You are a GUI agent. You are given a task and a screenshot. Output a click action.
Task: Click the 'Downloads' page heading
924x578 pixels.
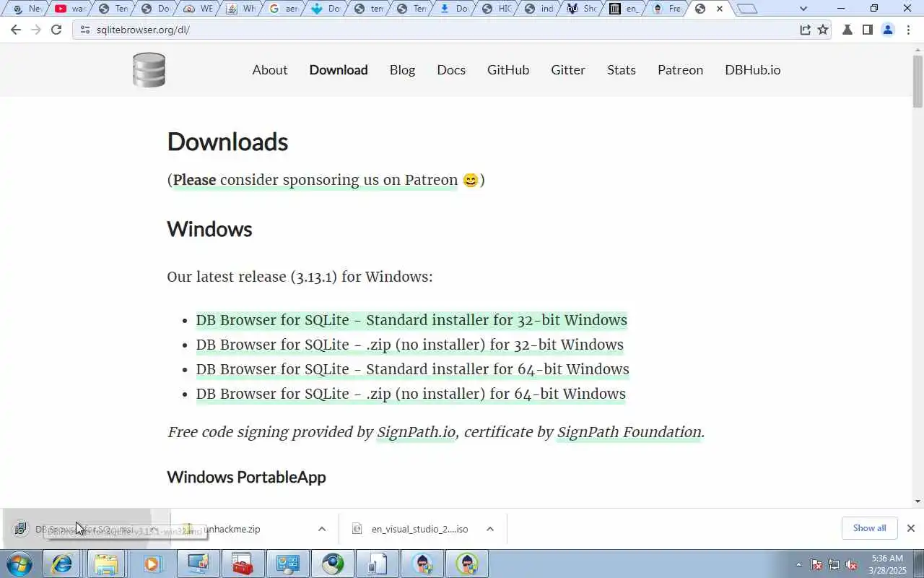(227, 142)
